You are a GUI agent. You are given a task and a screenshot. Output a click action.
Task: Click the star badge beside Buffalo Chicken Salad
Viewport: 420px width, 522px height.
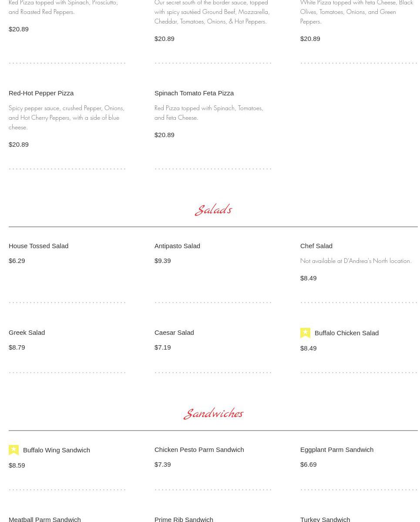coord(305,333)
